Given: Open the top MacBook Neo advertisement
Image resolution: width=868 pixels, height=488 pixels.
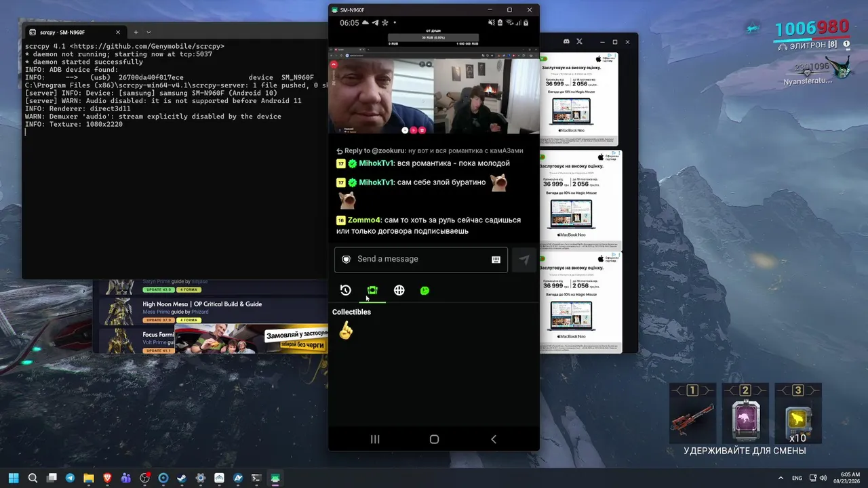Looking at the screenshot, I should 580,99.
